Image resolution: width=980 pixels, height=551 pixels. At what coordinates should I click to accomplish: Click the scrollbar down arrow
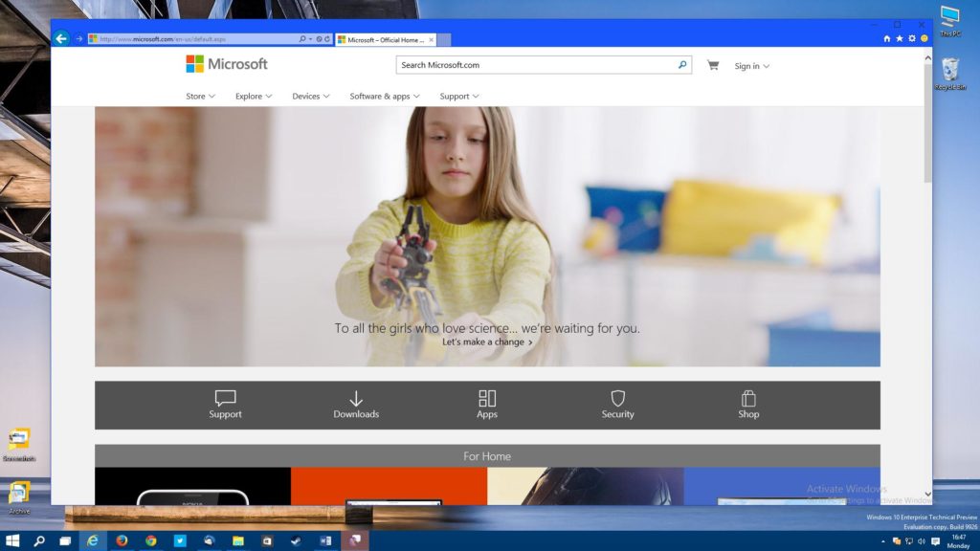coord(928,495)
